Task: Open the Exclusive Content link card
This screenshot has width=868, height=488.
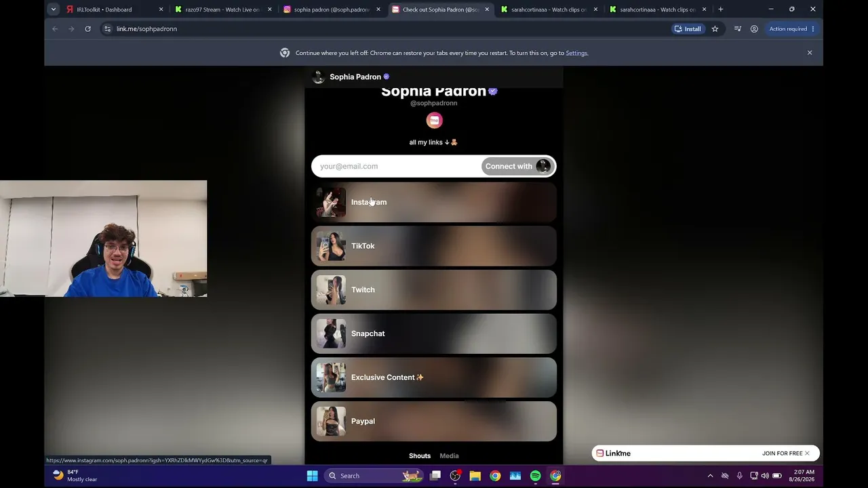Action: [434, 378]
